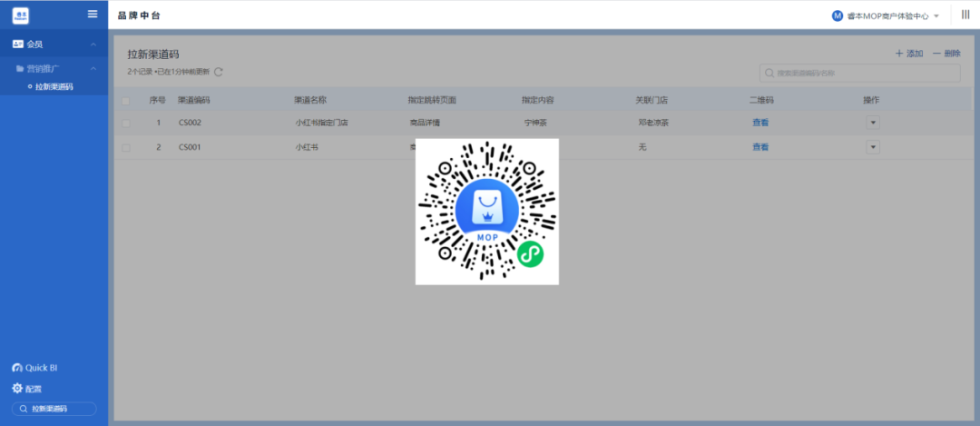The width and height of the screenshot is (980, 426).
Task: Click the 营销推广 folder icon
Action: pyautogui.click(x=20, y=68)
